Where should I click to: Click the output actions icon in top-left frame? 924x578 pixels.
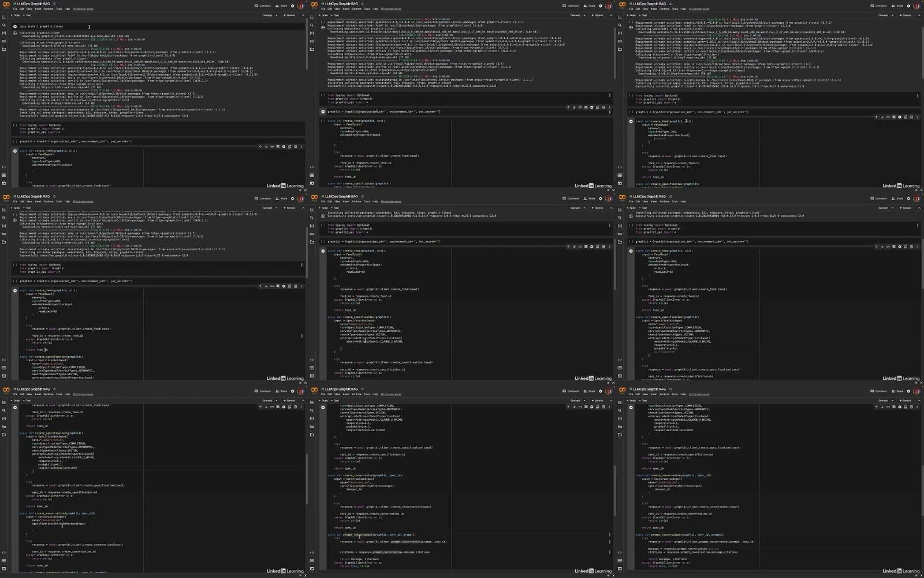(15, 34)
